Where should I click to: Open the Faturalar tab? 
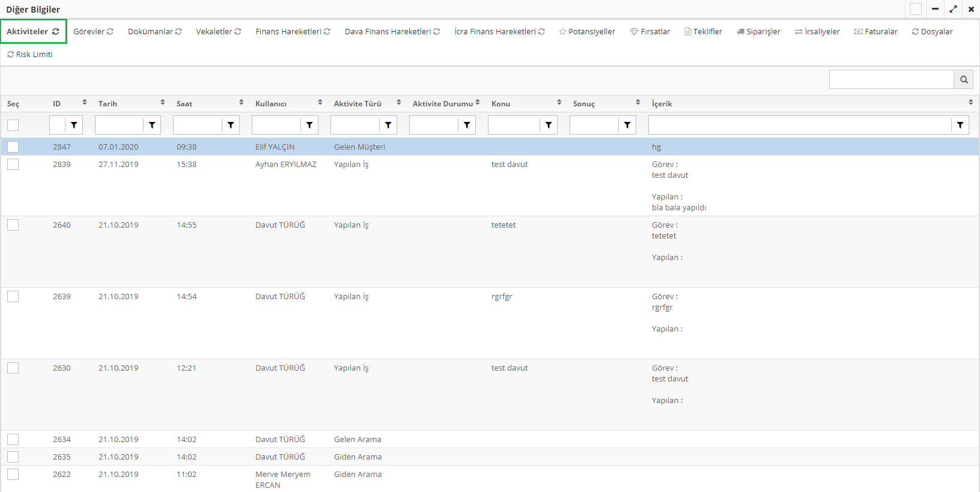[x=876, y=32]
